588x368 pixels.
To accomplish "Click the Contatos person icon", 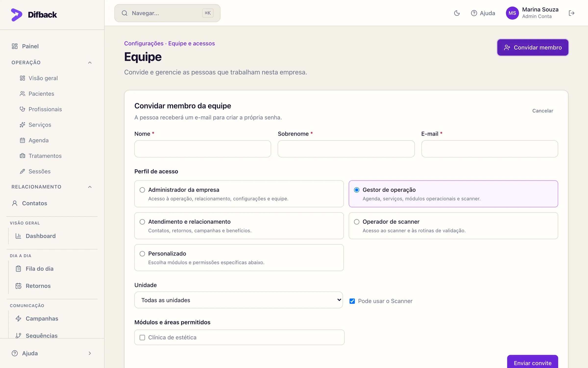I will (15, 203).
